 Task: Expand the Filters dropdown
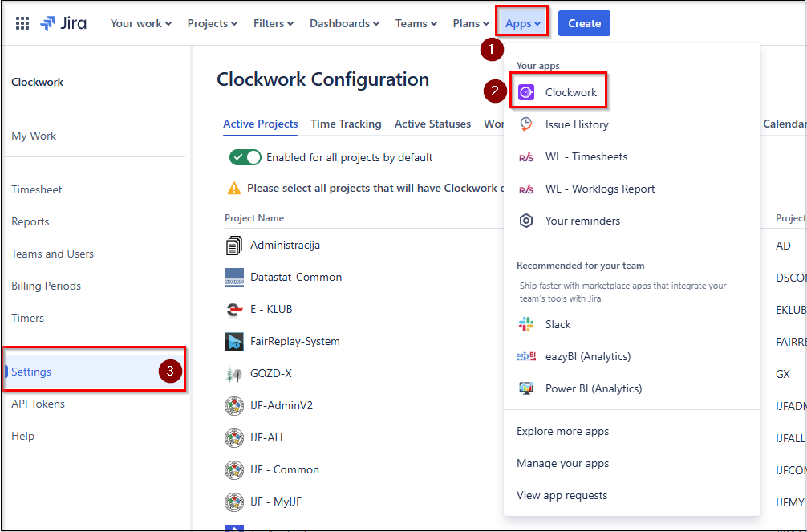pos(274,24)
